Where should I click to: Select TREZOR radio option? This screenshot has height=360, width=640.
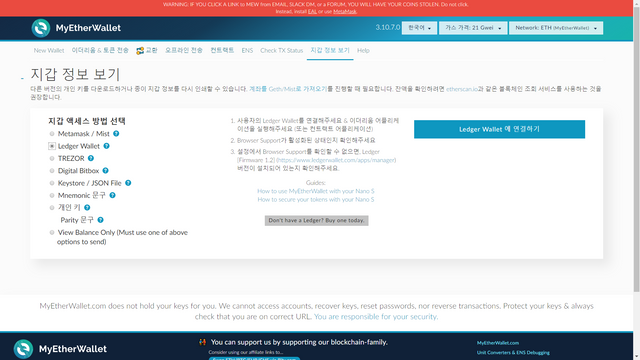pyautogui.click(x=52, y=158)
